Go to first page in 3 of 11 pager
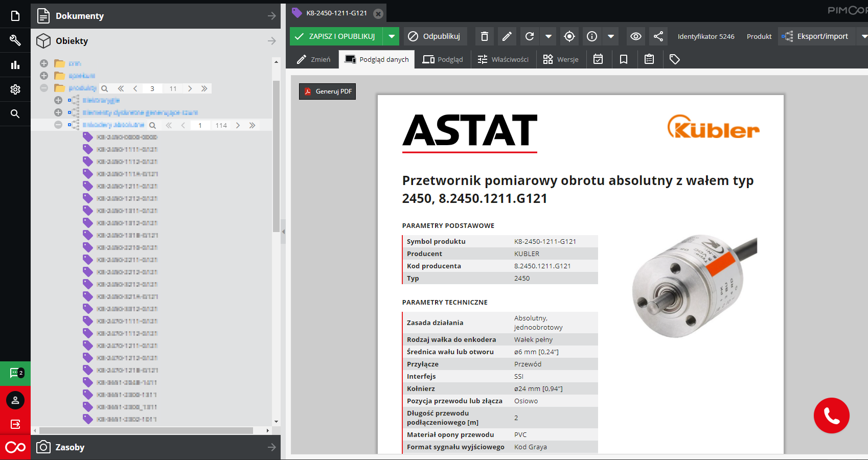Image resolution: width=868 pixels, height=460 pixels. coord(121,88)
